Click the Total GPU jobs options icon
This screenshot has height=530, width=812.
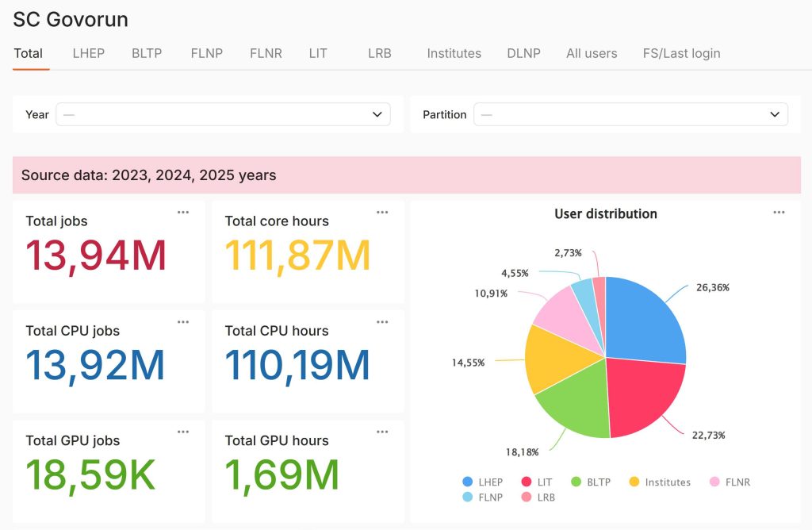(x=183, y=432)
